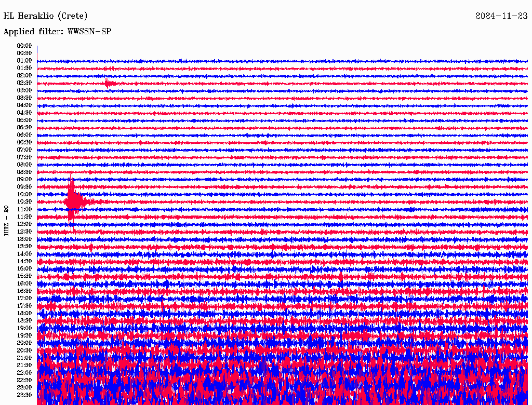532x405 pixels.
Task: Click the date '2024-11-23'
Action: (501, 16)
